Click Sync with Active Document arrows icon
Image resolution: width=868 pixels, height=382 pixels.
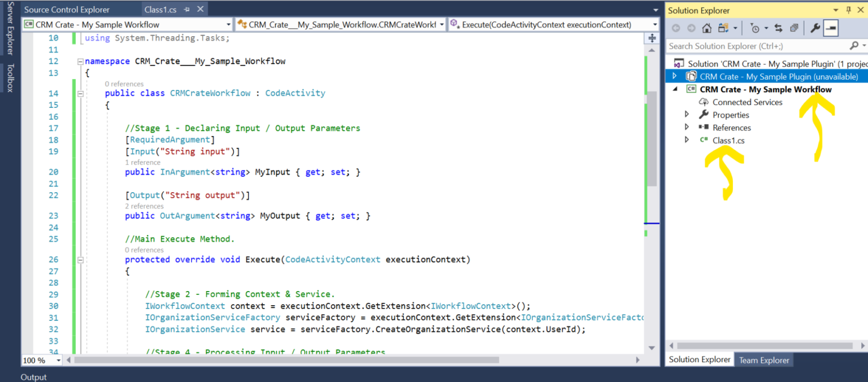(x=778, y=28)
